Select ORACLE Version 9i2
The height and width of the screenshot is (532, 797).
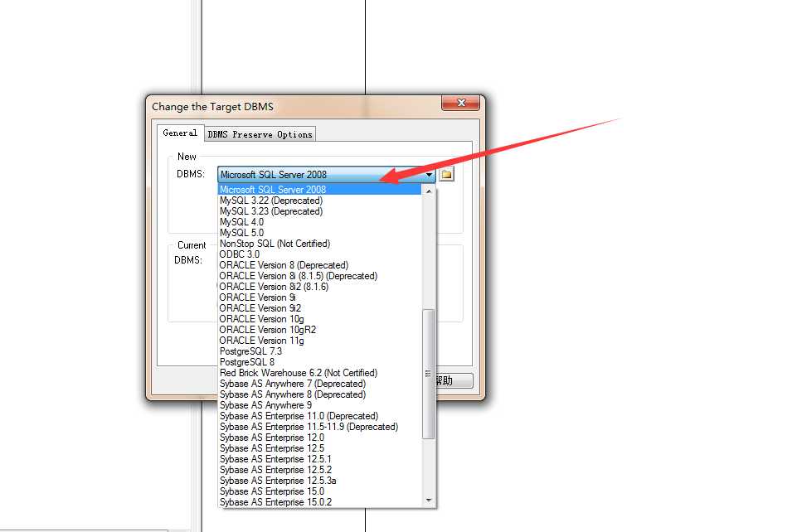[320, 308]
